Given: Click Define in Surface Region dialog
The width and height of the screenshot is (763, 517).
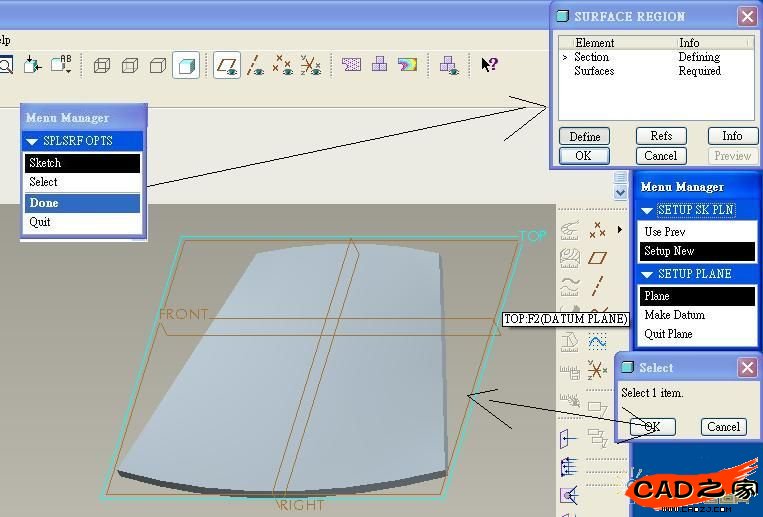Looking at the screenshot, I should (x=584, y=137).
